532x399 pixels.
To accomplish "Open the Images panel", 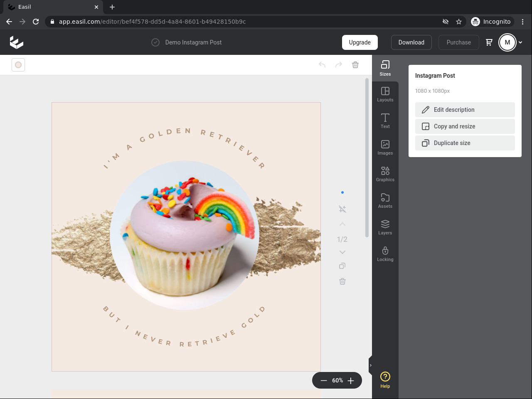I will click(385, 148).
